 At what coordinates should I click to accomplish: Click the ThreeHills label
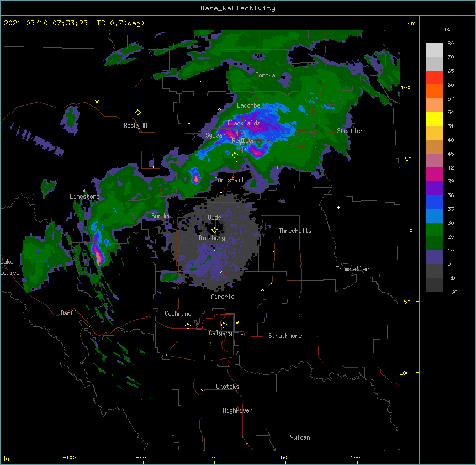(295, 231)
